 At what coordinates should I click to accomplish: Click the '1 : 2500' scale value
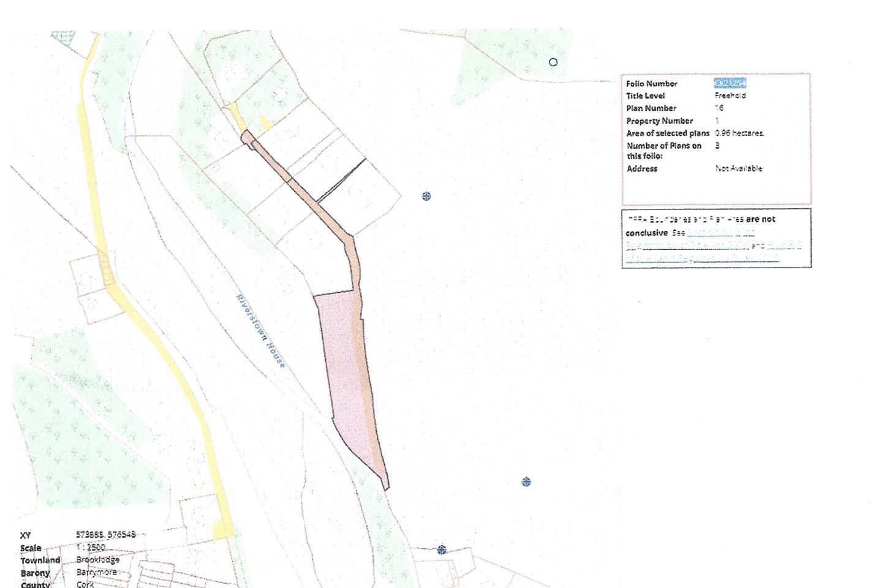coord(92,547)
